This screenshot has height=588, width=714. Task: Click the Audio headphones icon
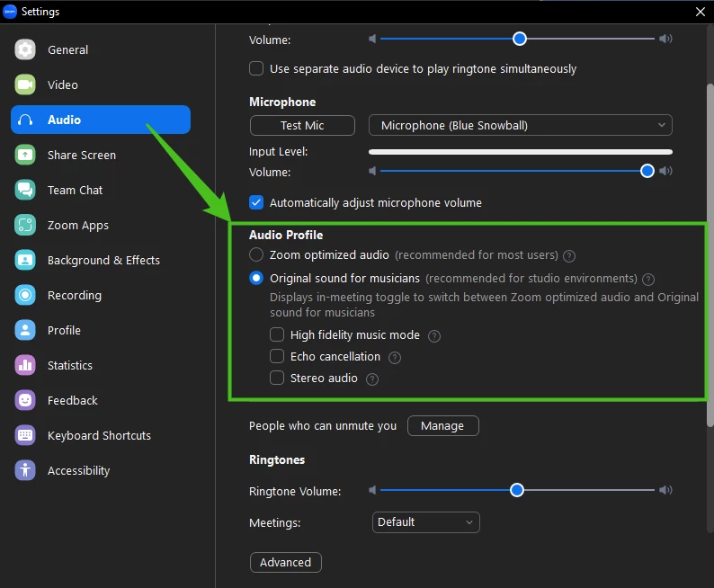pos(25,120)
